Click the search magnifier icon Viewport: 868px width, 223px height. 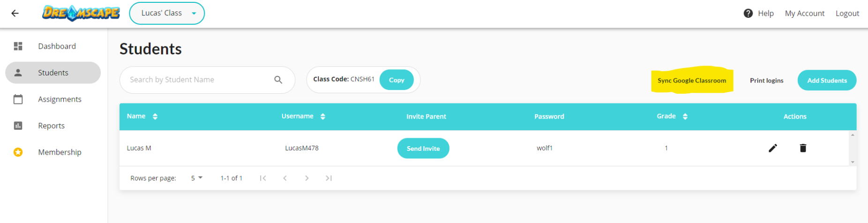pos(278,80)
